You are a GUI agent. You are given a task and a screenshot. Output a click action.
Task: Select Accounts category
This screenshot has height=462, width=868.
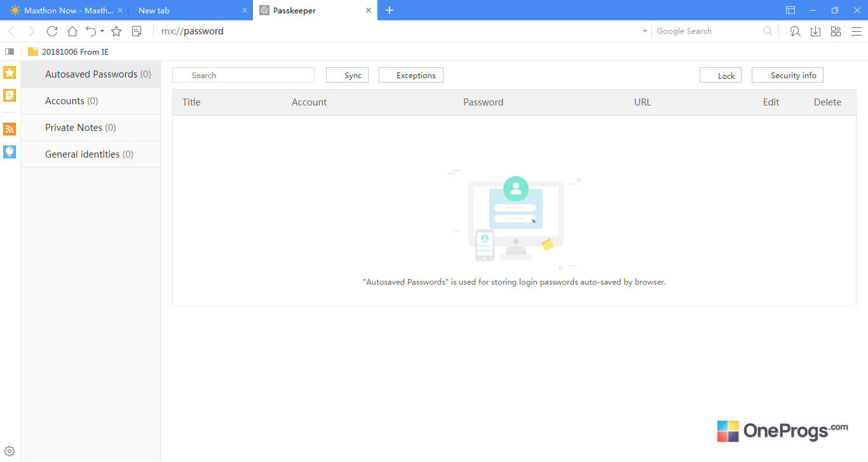point(90,101)
